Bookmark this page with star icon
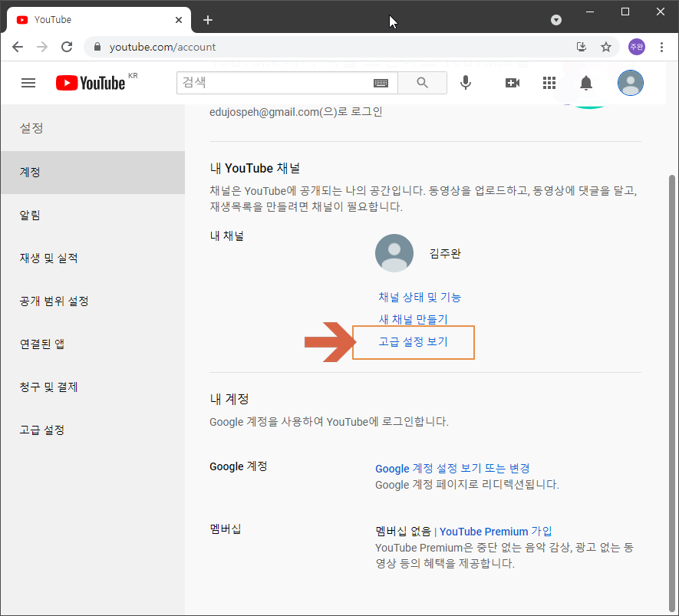Screen dimensions: 679x616 click(606, 47)
